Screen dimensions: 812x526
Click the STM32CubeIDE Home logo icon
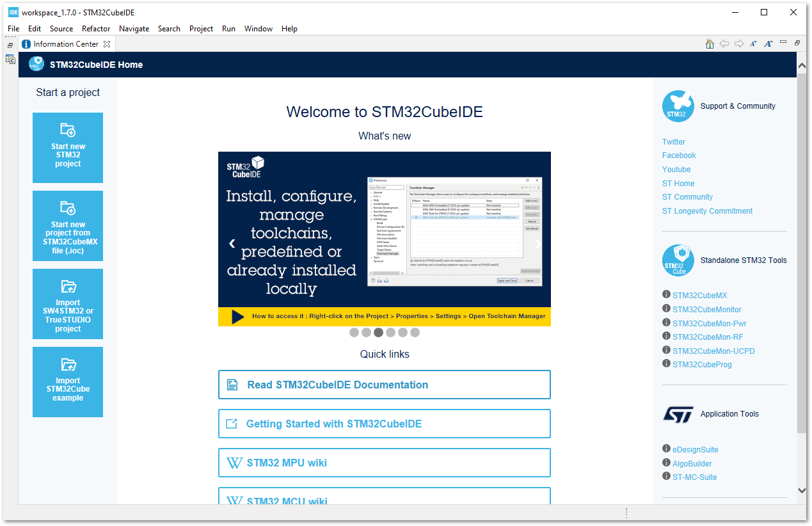tap(36, 64)
